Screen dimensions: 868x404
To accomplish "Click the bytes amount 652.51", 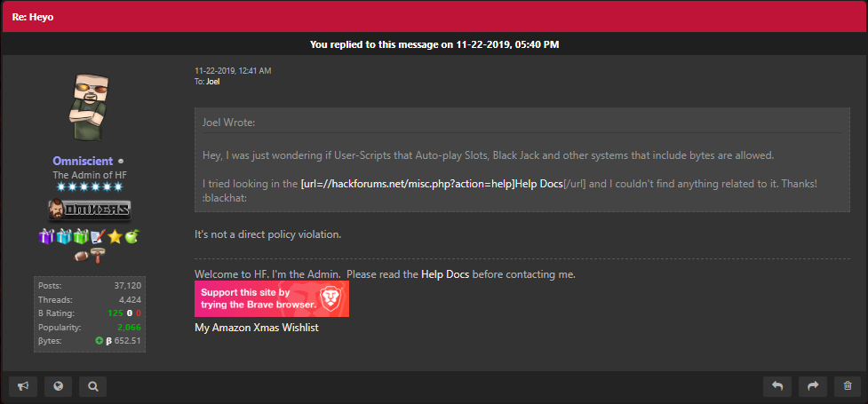I will tap(127, 341).
